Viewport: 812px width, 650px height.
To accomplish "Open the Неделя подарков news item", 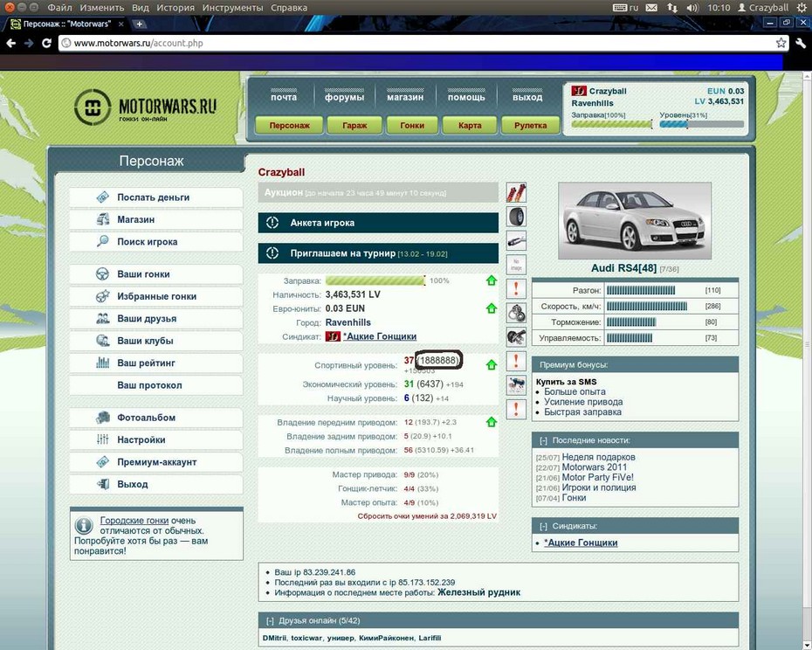I will point(598,457).
